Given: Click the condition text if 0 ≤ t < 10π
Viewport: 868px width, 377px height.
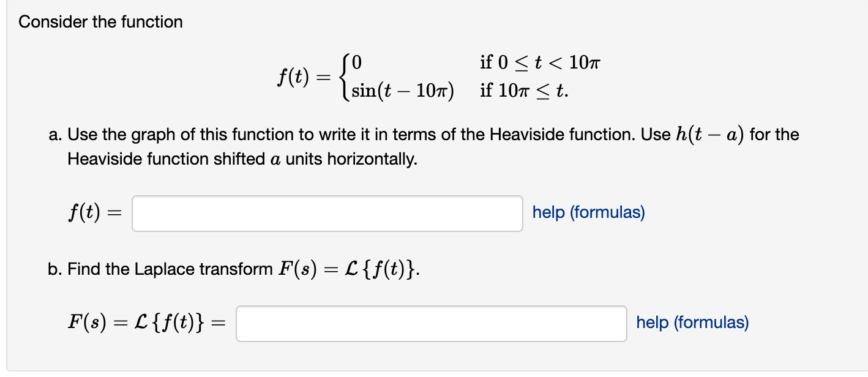Looking at the screenshot, I should point(539,62).
